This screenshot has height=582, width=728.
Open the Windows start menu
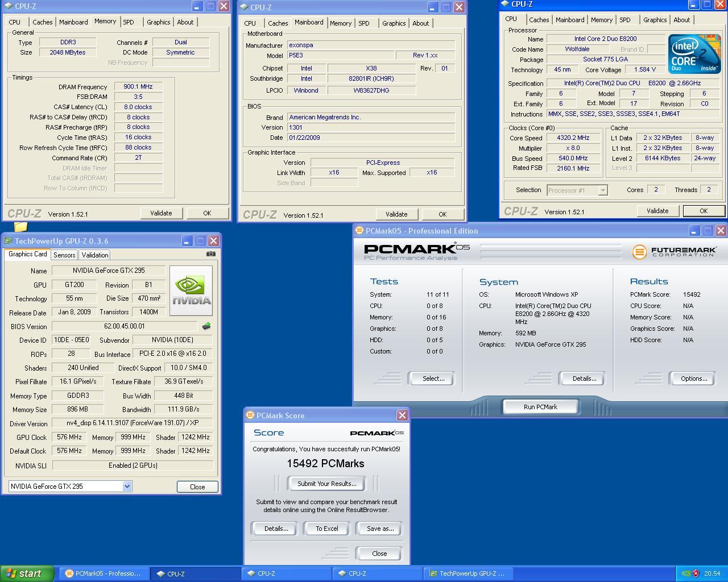click(27, 573)
